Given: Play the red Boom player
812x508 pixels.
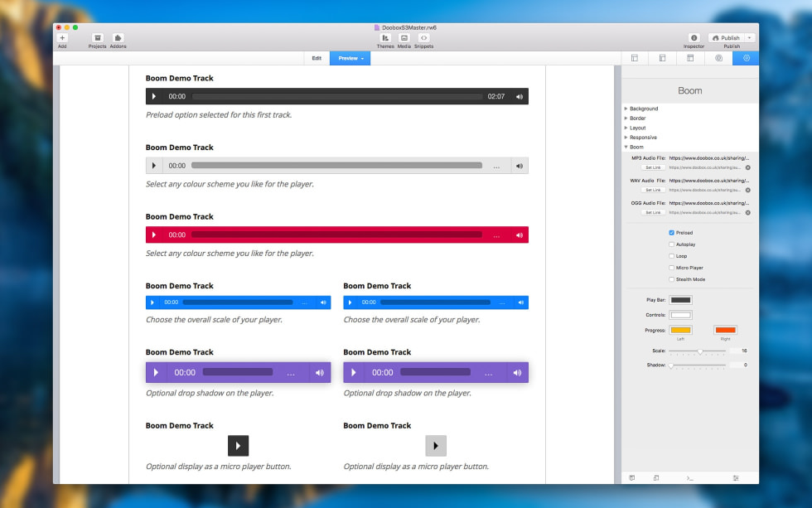Looking at the screenshot, I should [154, 235].
